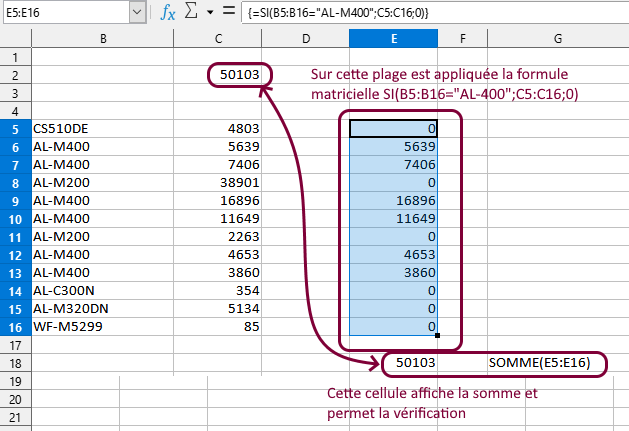Select row 21 header
The width and height of the screenshot is (629, 431).
pyautogui.click(x=15, y=417)
